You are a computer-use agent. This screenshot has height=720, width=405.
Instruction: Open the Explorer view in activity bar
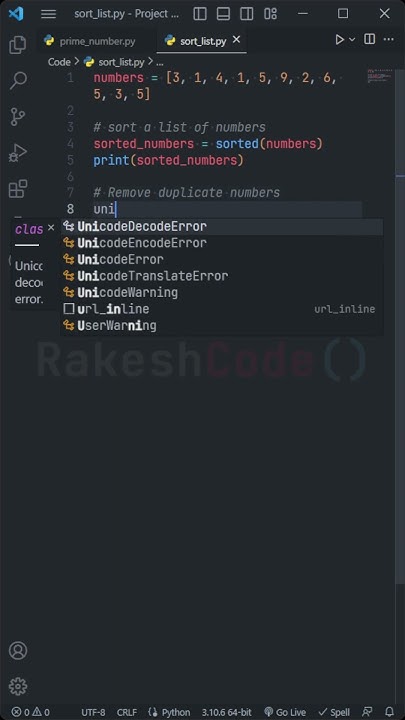[18, 45]
